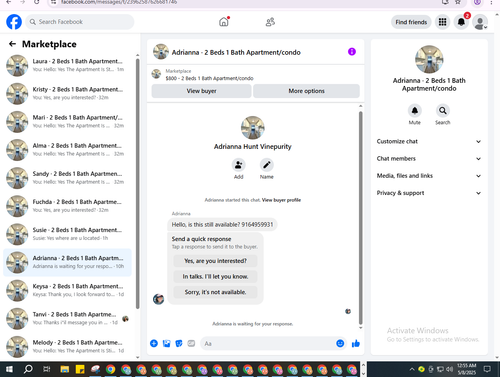
Task: Choose a GIF in composer
Action: pos(191,343)
